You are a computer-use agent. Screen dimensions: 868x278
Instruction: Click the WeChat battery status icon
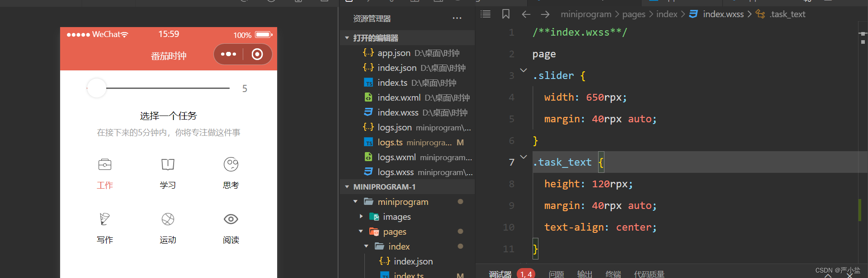click(x=264, y=35)
